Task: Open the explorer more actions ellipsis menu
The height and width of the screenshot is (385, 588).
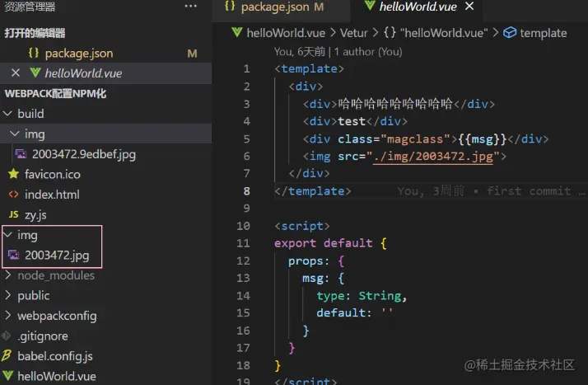Action: pos(190,6)
